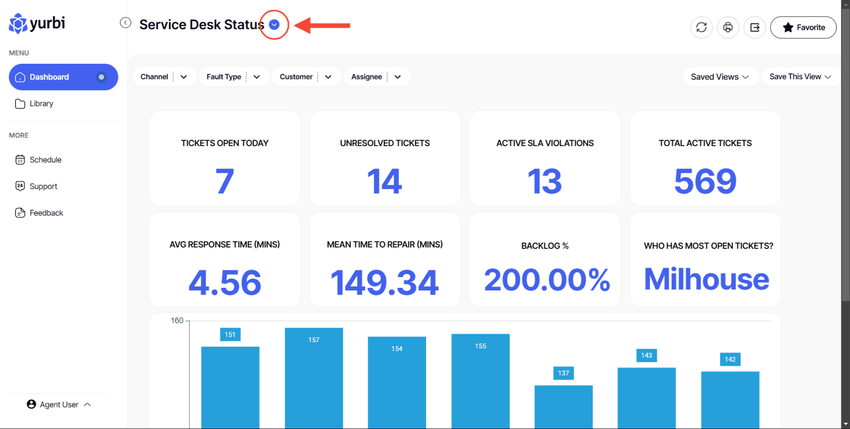Click the Unresolved Tickets value 14
The height and width of the screenshot is (429, 850).
click(385, 181)
